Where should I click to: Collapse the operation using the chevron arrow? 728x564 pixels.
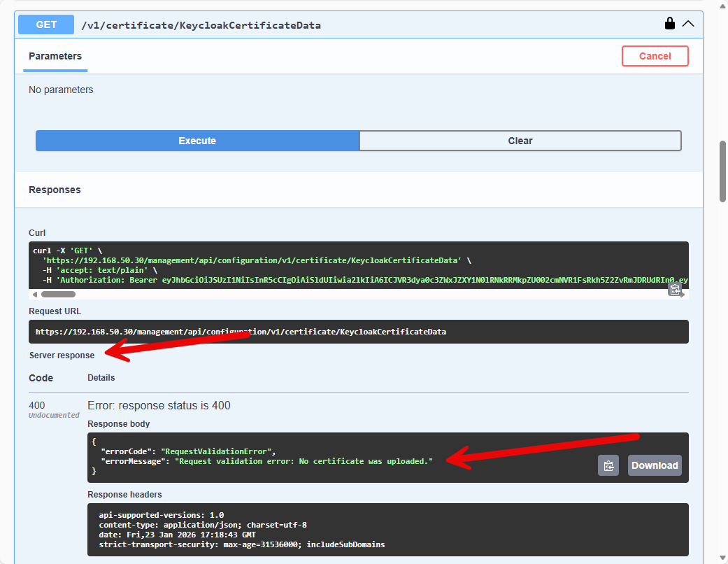point(688,24)
